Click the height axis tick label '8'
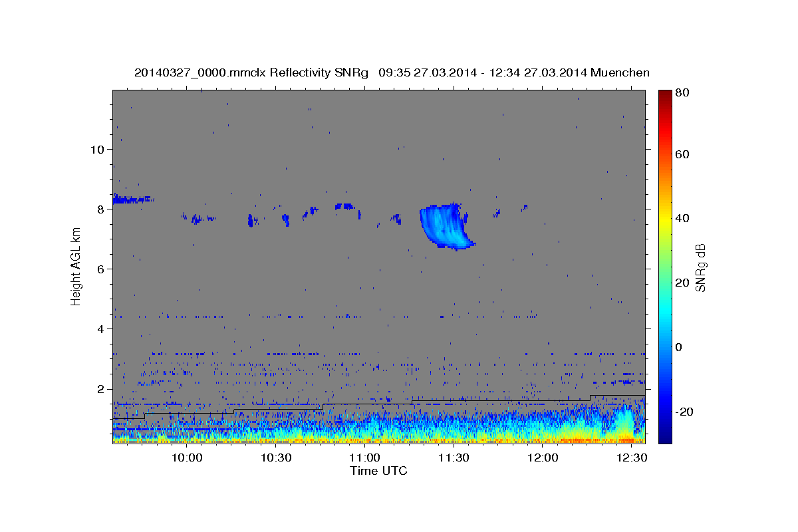Screen dimensions: 798x532 click(100, 209)
